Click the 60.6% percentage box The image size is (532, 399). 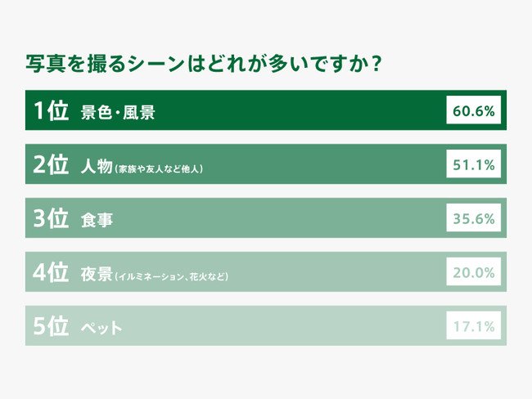pos(473,110)
